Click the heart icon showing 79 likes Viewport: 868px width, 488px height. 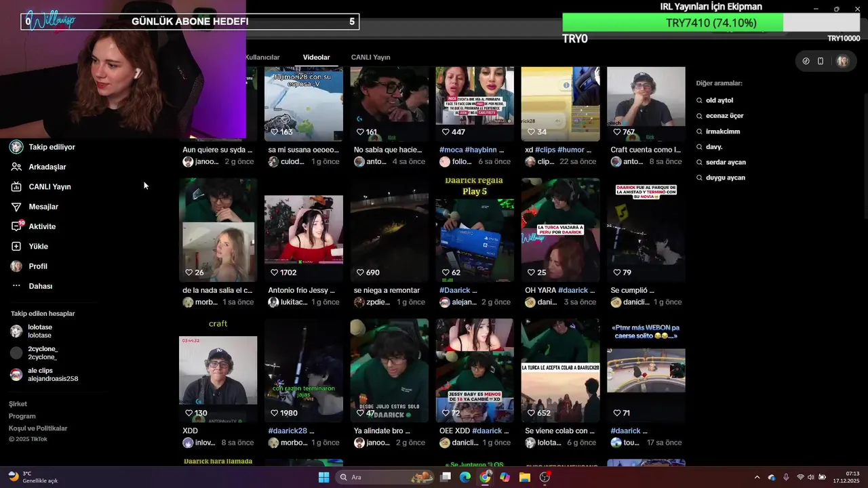click(617, 272)
